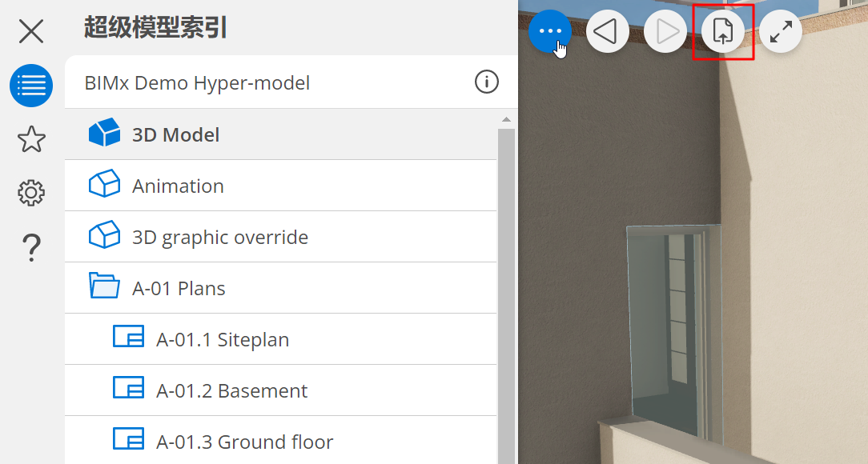
Task: Click the A-01 Plans folder icon
Action: (x=104, y=286)
